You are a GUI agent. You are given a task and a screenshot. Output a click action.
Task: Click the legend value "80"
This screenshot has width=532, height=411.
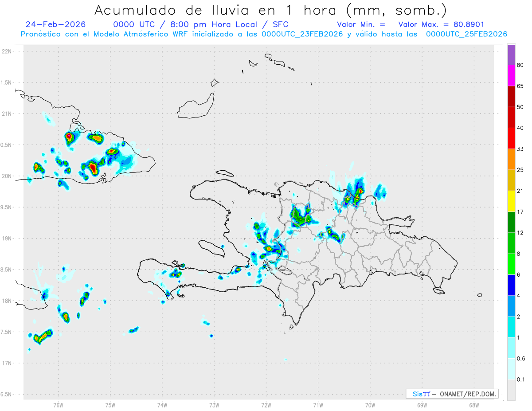pos(520,65)
